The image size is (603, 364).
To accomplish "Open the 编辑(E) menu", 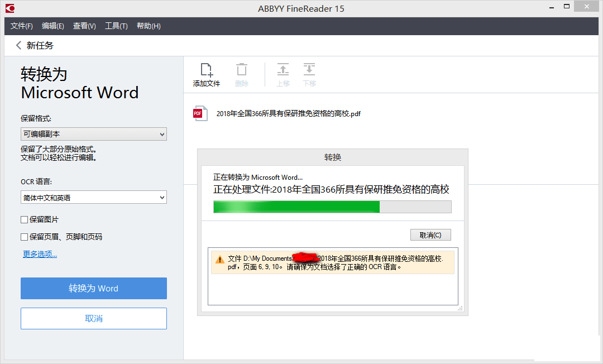I will 52,26.
